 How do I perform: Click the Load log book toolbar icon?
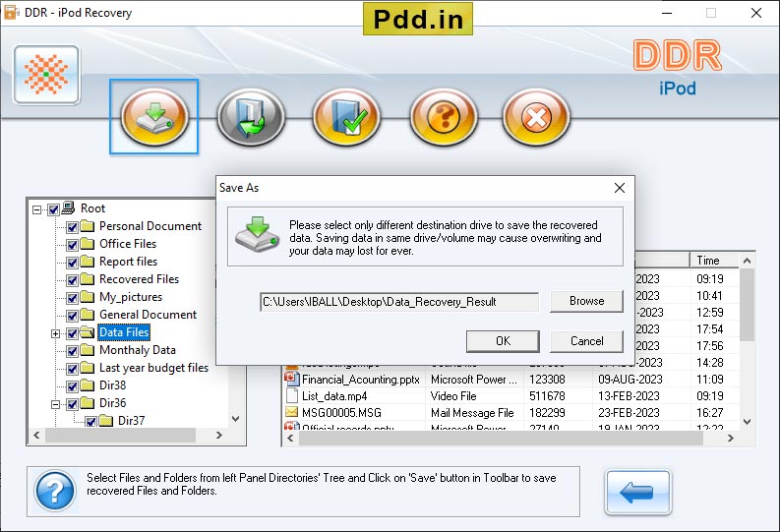click(x=251, y=117)
